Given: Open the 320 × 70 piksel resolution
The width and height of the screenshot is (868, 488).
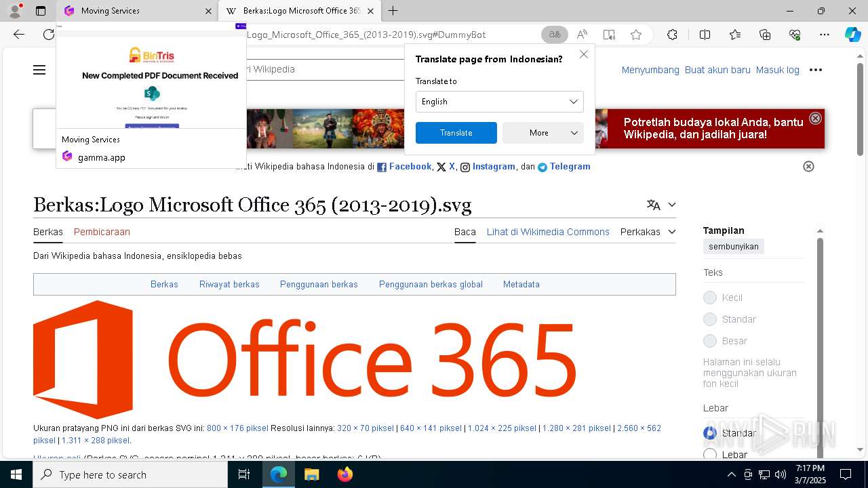Looking at the screenshot, I should click(366, 428).
